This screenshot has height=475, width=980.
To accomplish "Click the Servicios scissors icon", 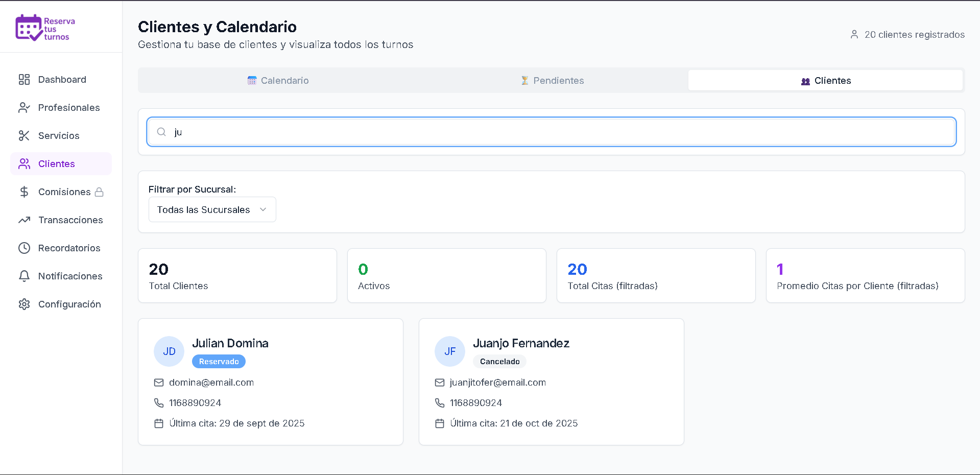I will coord(24,135).
